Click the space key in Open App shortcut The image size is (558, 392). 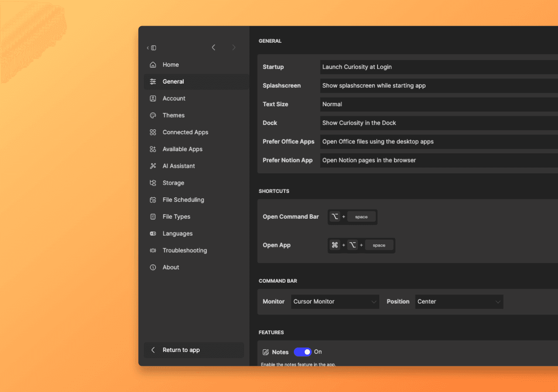pyautogui.click(x=379, y=245)
